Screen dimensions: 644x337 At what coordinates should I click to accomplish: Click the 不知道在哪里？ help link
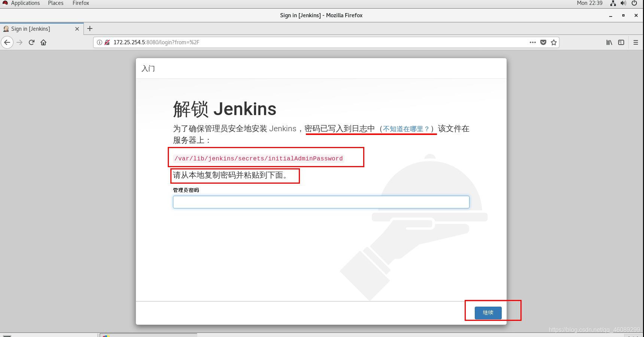tap(406, 129)
